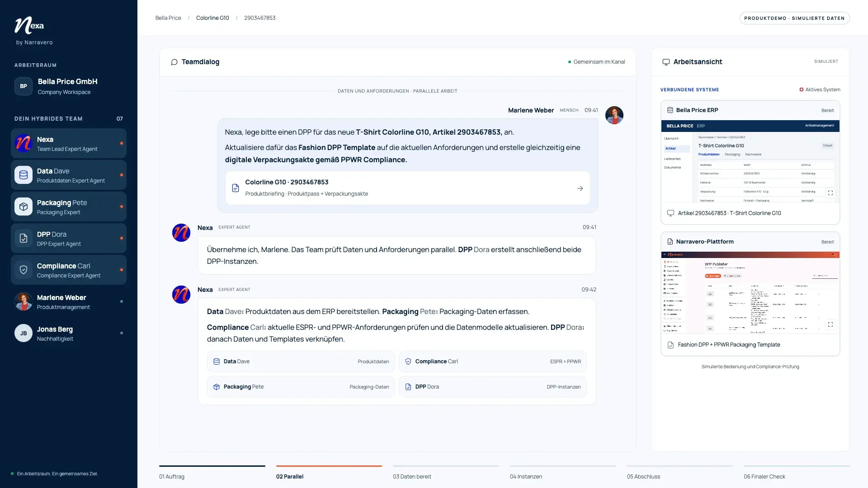
Task: Open the Colorline G10 briefing arrow
Action: point(580,188)
